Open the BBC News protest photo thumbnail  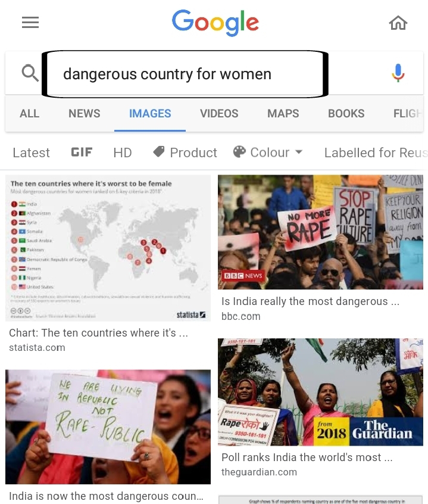point(320,232)
